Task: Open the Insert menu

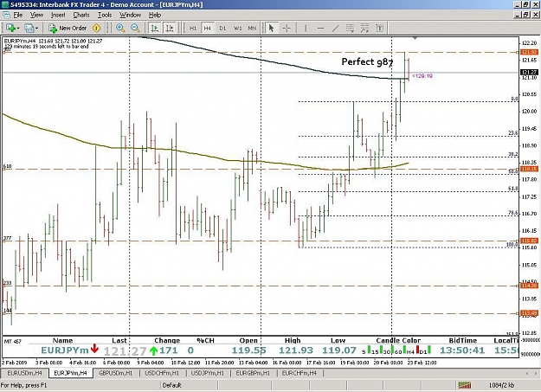Action: (x=58, y=15)
